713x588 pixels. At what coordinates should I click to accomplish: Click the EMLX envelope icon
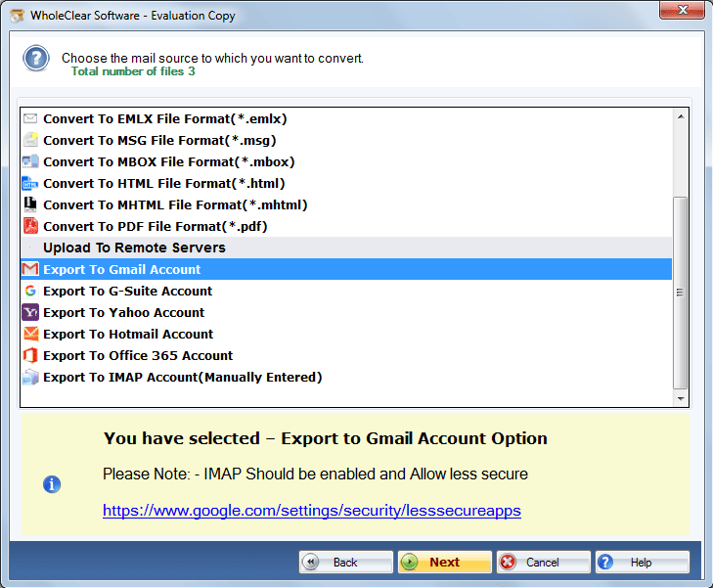pyautogui.click(x=30, y=118)
